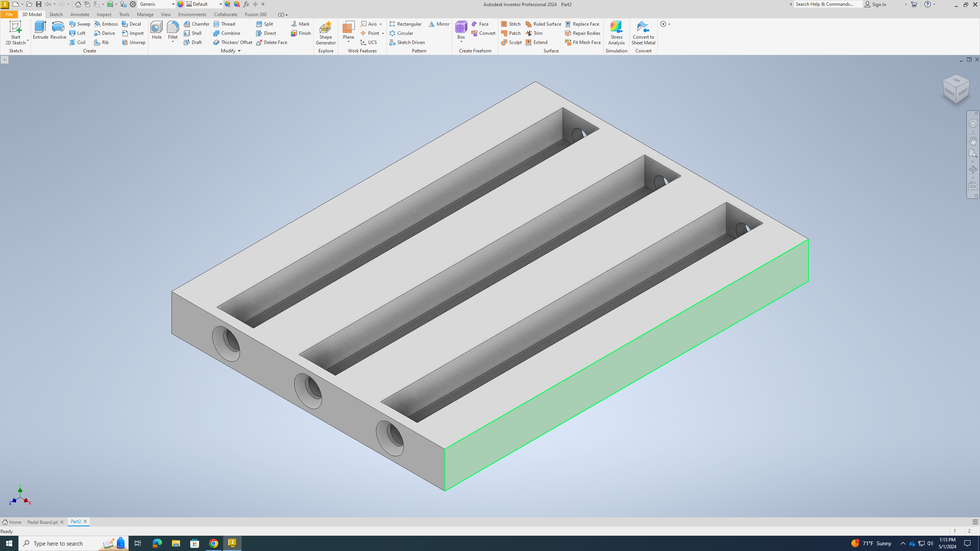The width and height of the screenshot is (980, 551).
Task: Click the appearance color wheel swatch
Action: (180, 4)
